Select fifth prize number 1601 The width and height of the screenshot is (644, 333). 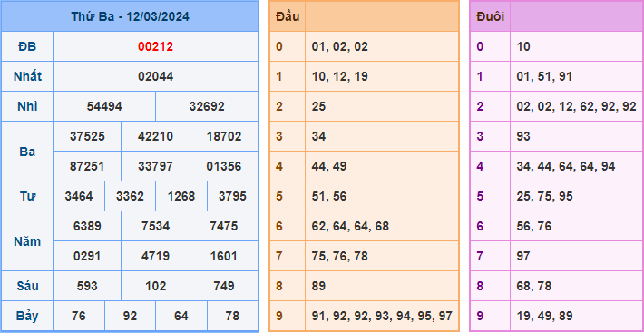224,256
